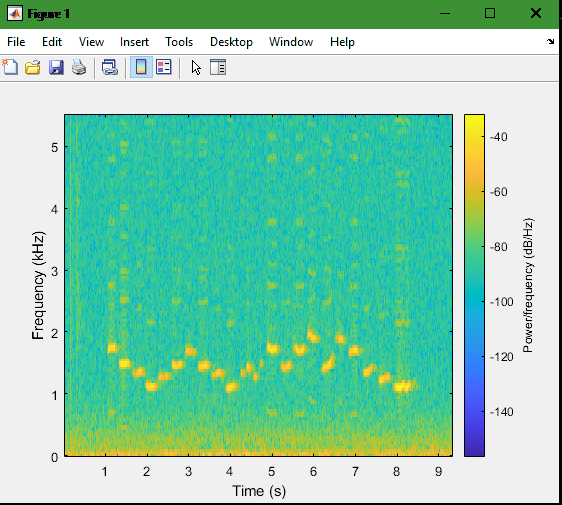Expand the View menu
The height and width of the screenshot is (505, 562).
91,42
